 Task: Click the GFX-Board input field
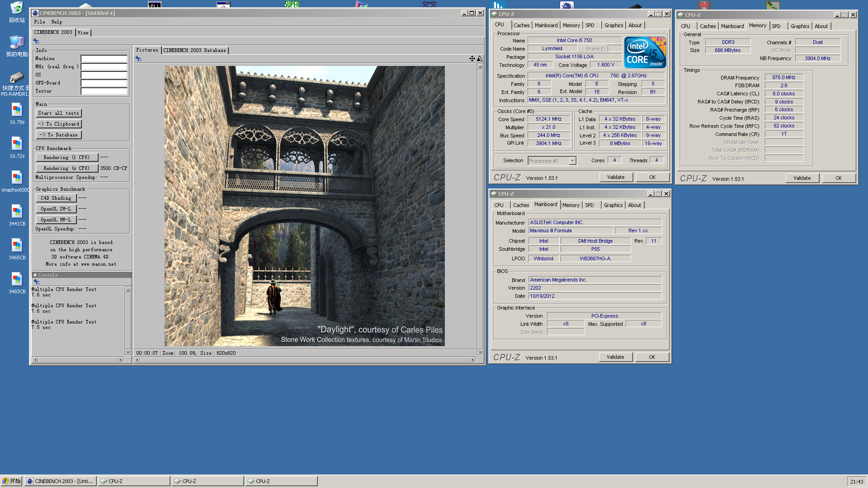click(x=104, y=83)
